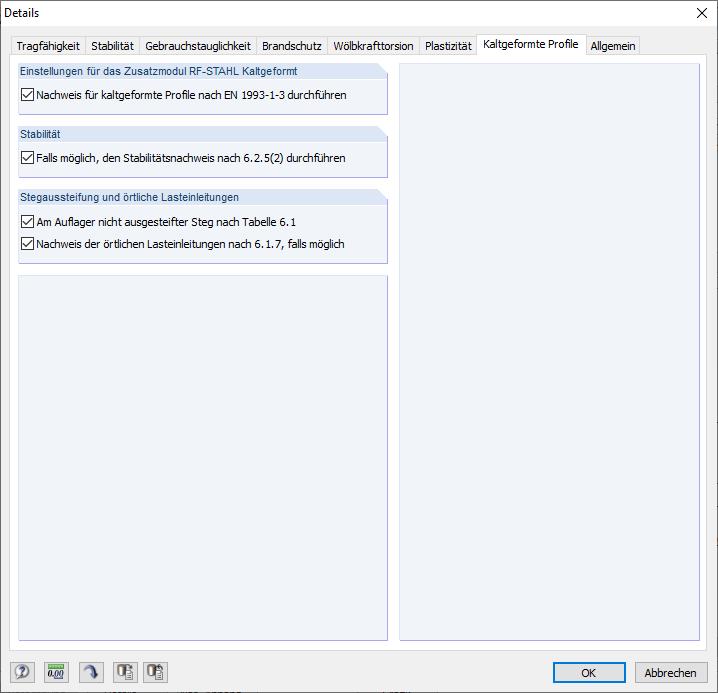
Task: Click the 'Stegaussteifung und örtliche Lasteinleitungen' heading
Action: [129, 197]
